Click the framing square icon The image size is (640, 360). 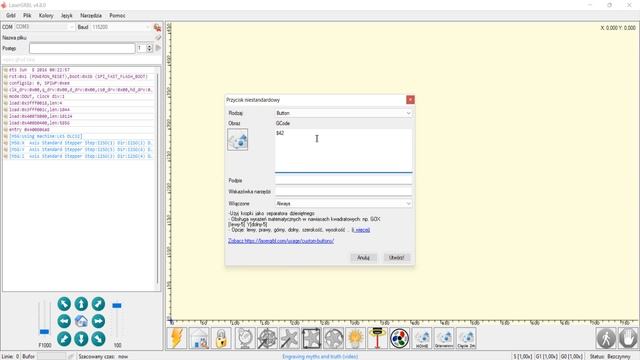click(311, 338)
